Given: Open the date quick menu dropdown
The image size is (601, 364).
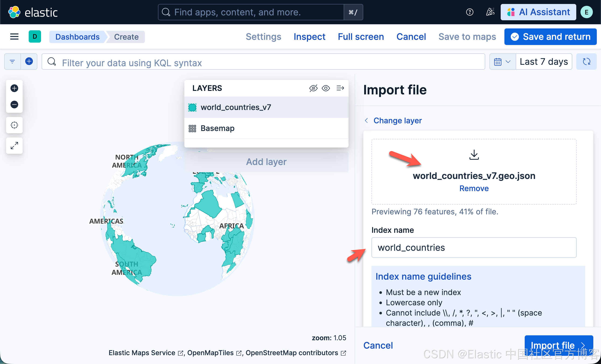Looking at the screenshot, I should pyautogui.click(x=502, y=62).
